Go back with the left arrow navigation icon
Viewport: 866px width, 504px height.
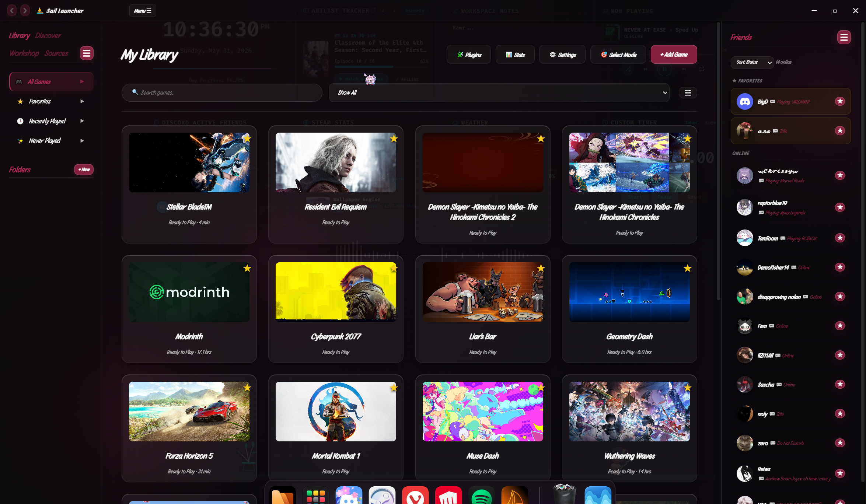12,11
